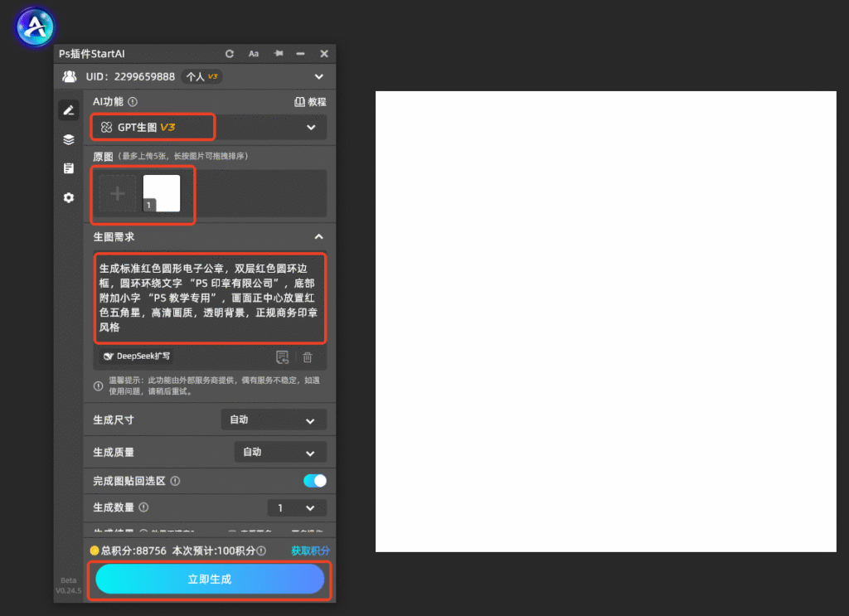Toggle 完成图贴回选区 switch off
The width and height of the screenshot is (849, 616).
tap(315, 481)
